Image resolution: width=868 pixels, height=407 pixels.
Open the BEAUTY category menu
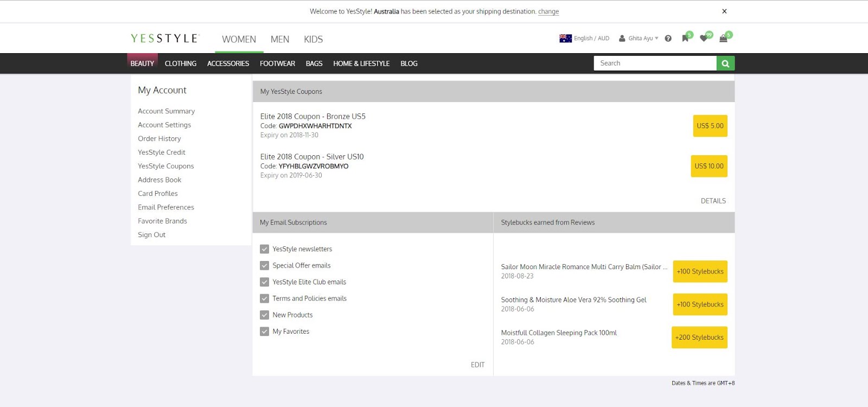click(x=142, y=63)
